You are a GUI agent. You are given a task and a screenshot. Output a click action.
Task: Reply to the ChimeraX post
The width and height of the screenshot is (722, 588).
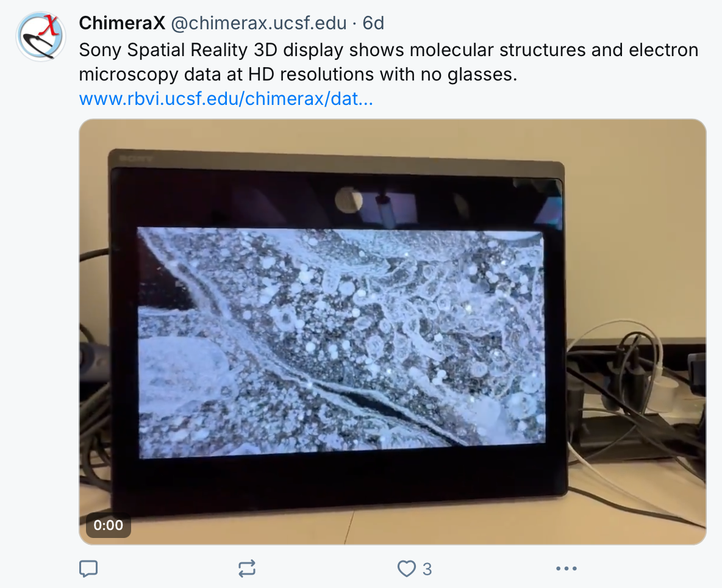tap(88, 568)
